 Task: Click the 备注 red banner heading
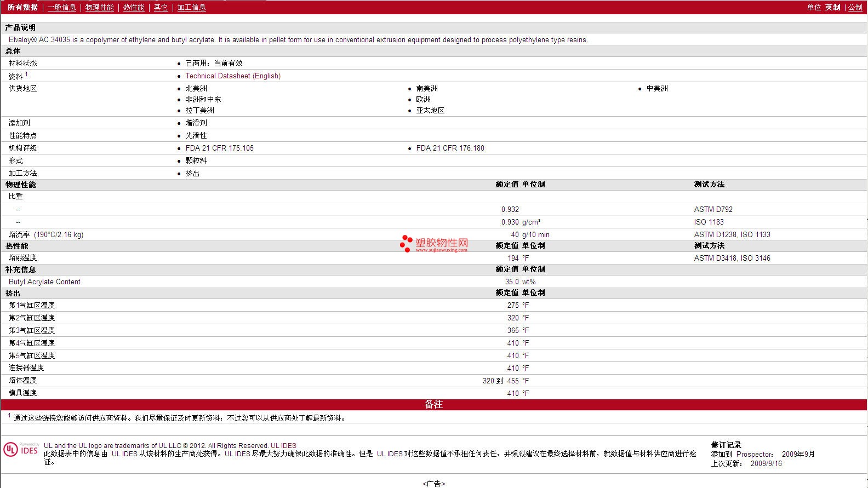point(433,405)
